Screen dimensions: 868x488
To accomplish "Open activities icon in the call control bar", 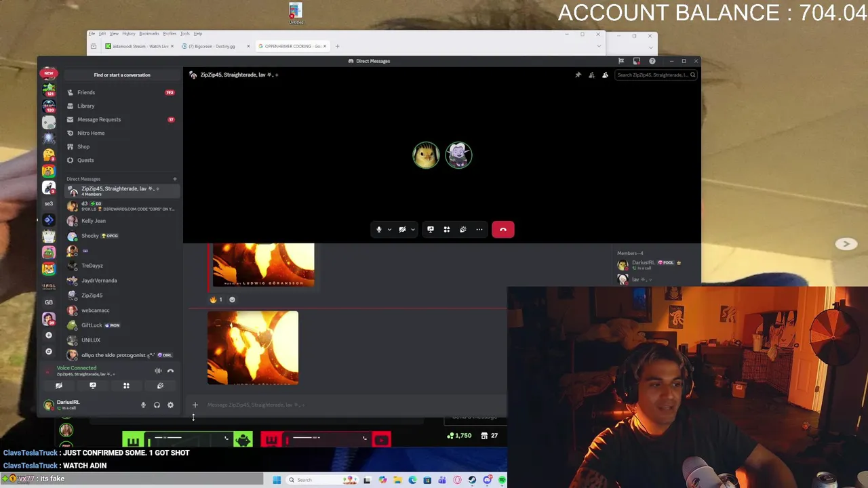I will point(446,229).
